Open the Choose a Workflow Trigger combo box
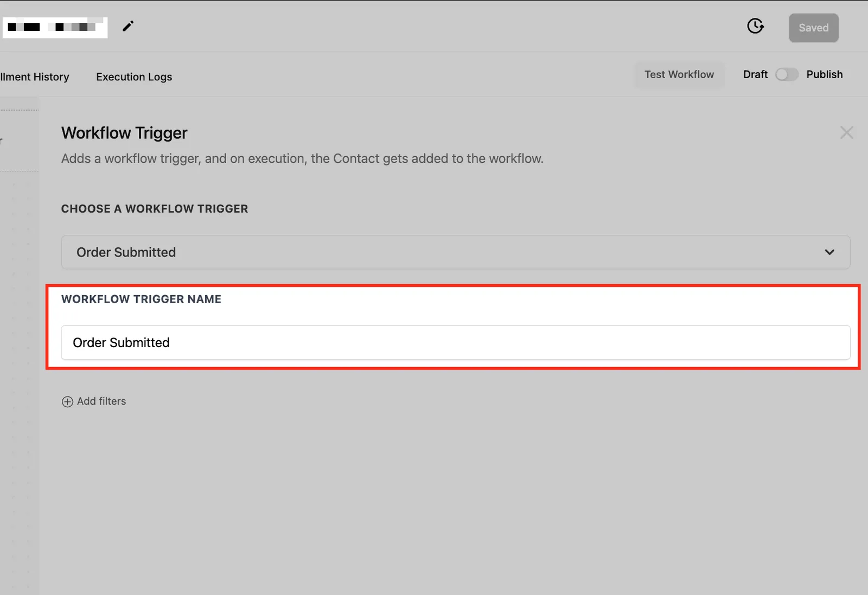The height and width of the screenshot is (595, 868). point(455,252)
